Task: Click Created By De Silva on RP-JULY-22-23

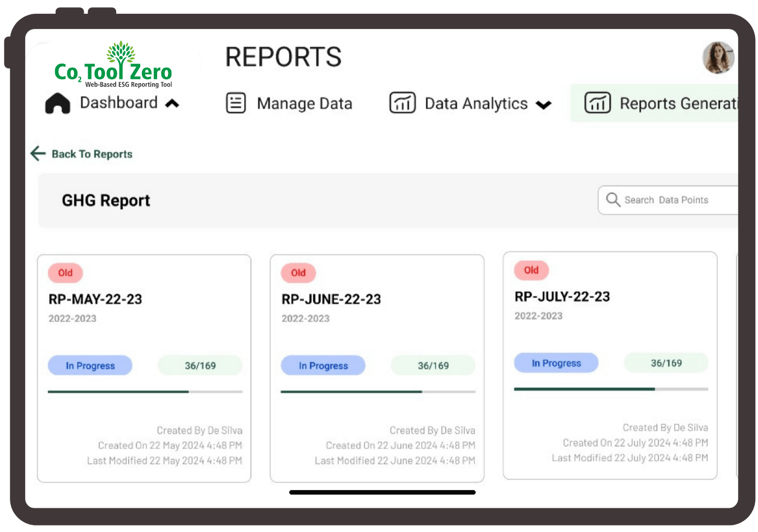Action: 665,428
